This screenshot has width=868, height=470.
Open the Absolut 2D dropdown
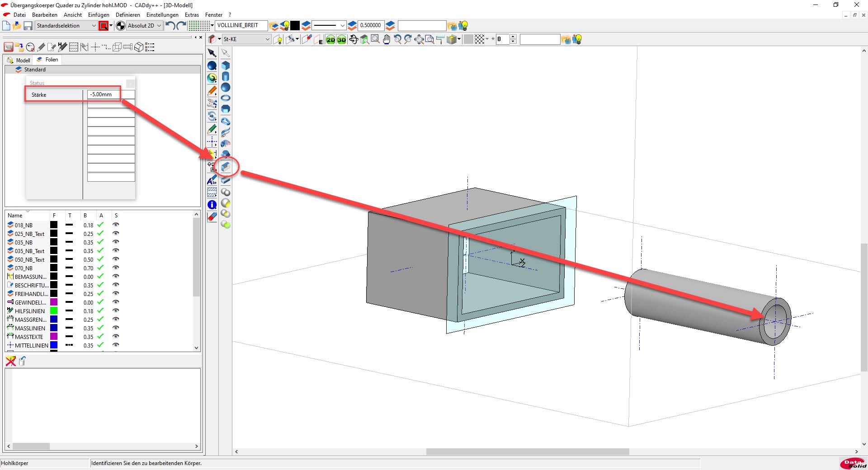pos(144,26)
